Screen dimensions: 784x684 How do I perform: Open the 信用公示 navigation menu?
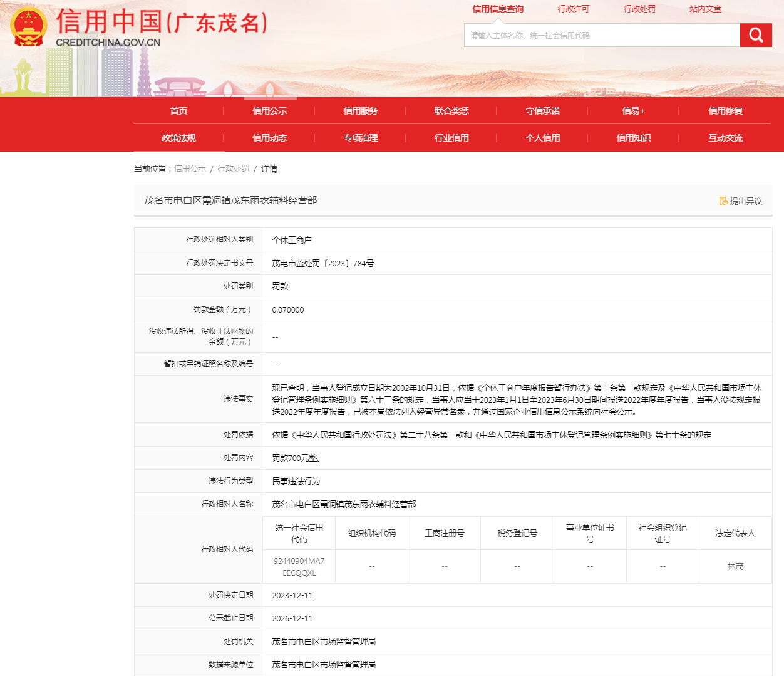pos(269,111)
